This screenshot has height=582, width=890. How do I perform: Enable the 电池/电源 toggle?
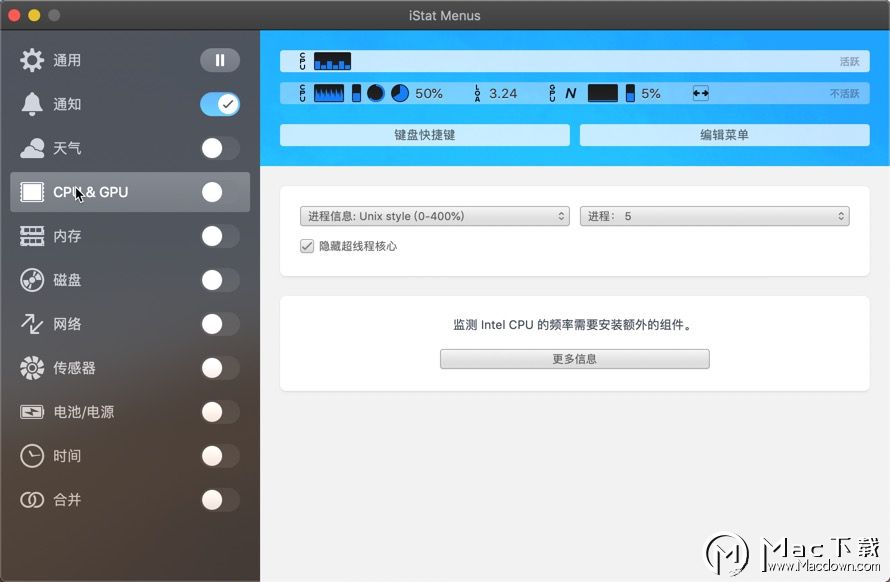[220, 412]
